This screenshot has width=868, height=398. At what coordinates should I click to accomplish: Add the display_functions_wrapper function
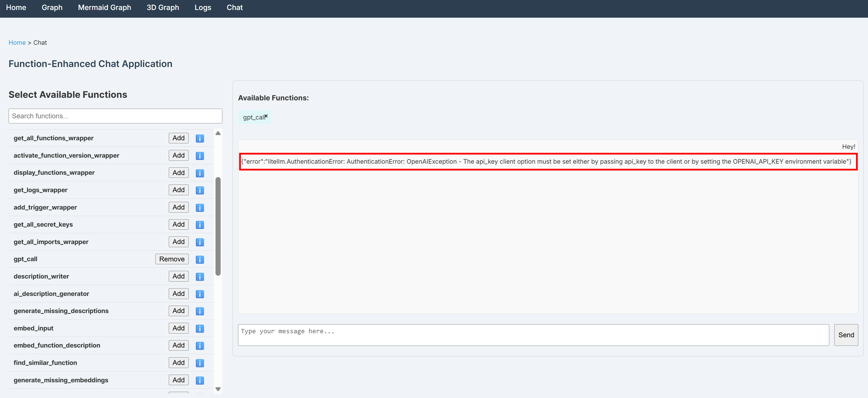[x=178, y=172]
